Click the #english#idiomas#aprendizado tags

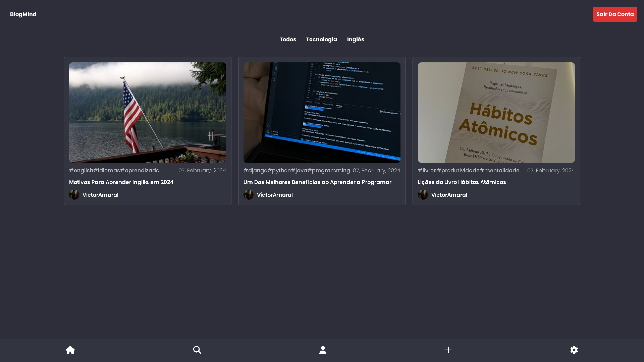point(114,170)
